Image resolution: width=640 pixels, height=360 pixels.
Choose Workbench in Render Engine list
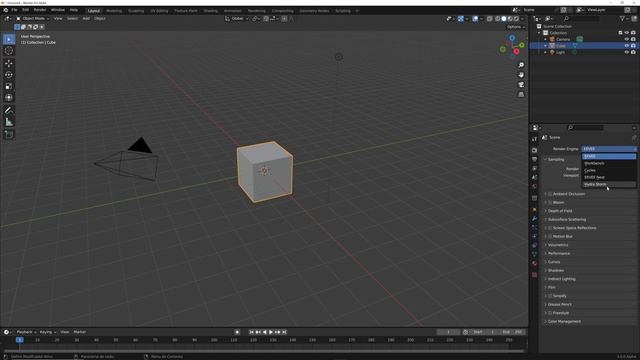click(x=609, y=163)
